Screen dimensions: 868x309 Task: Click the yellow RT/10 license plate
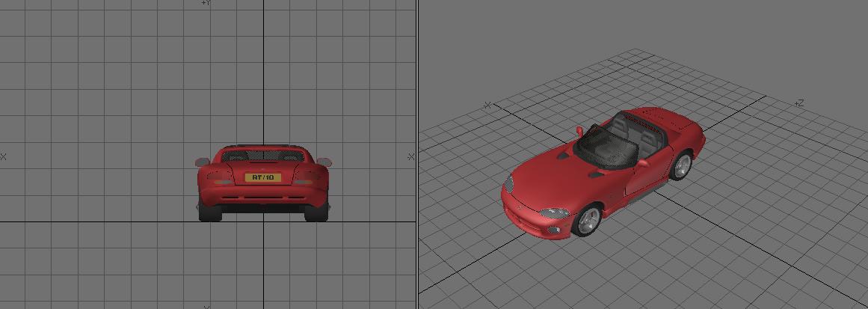(263, 177)
